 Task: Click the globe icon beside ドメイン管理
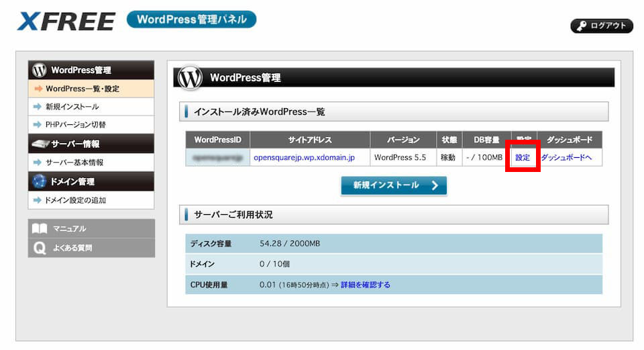click(x=40, y=181)
